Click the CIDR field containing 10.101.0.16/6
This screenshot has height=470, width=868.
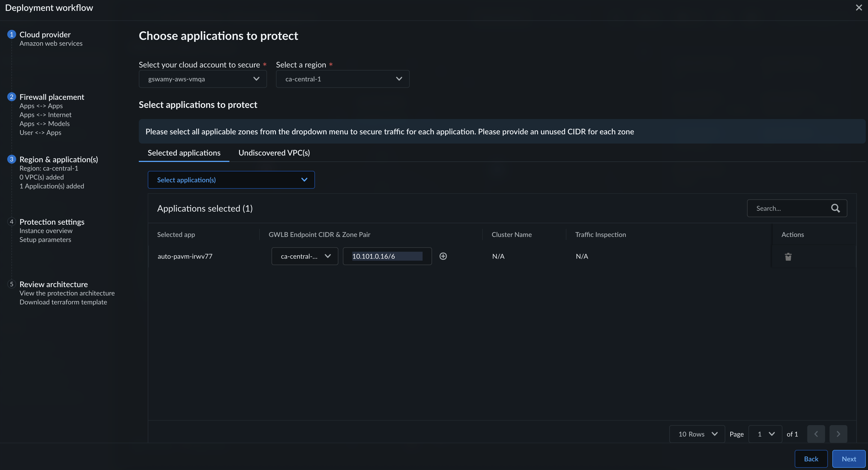(x=387, y=256)
